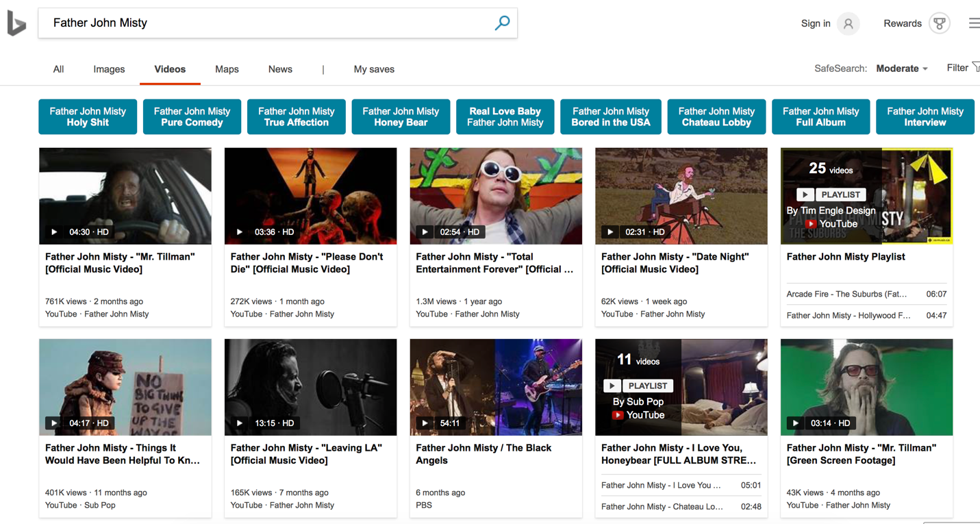This screenshot has height=524, width=980.
Task: Switch to the All tab
Action: [59, 69]
